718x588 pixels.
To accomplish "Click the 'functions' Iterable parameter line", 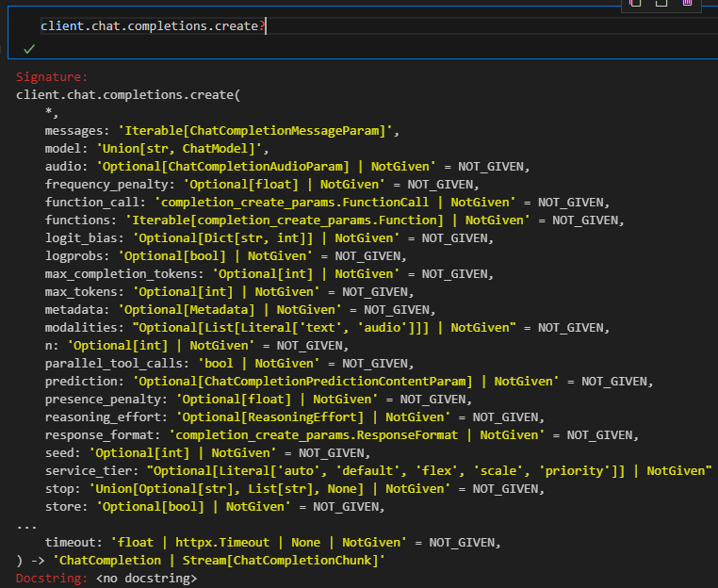I will click(335, 220).
